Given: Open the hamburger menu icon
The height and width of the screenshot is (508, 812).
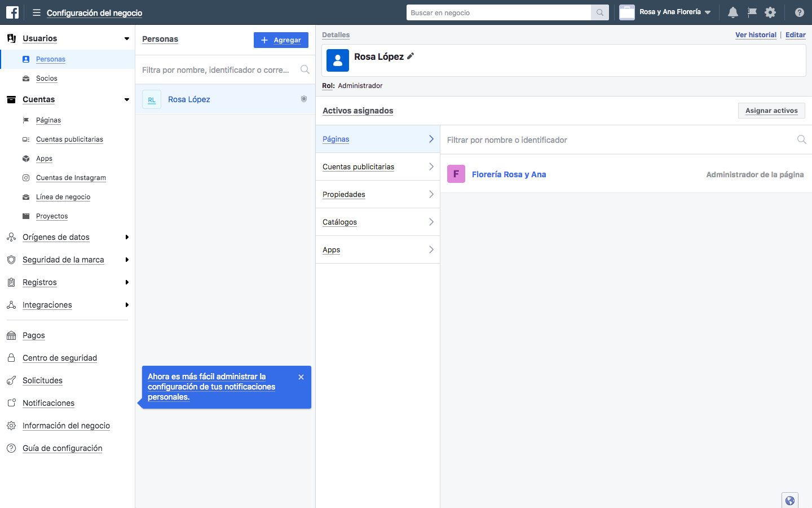Looking at the screenshot, I should [x=37, y=12].
